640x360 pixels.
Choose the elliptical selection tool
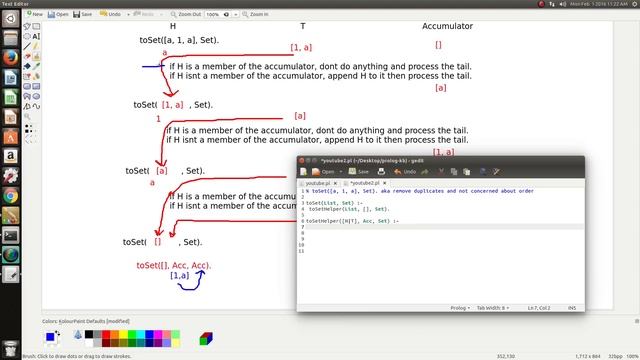[x=27, y=36]
